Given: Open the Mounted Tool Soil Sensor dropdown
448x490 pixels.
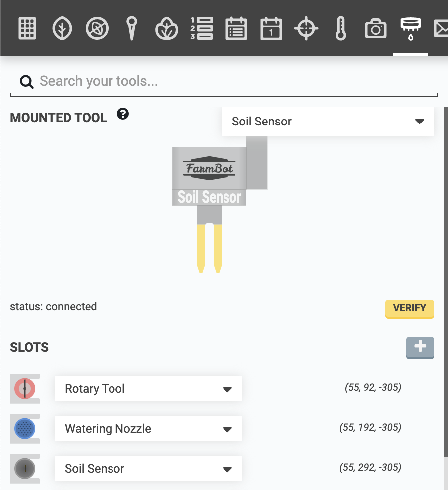Looking at the screenshot, I should coord(328,121).
